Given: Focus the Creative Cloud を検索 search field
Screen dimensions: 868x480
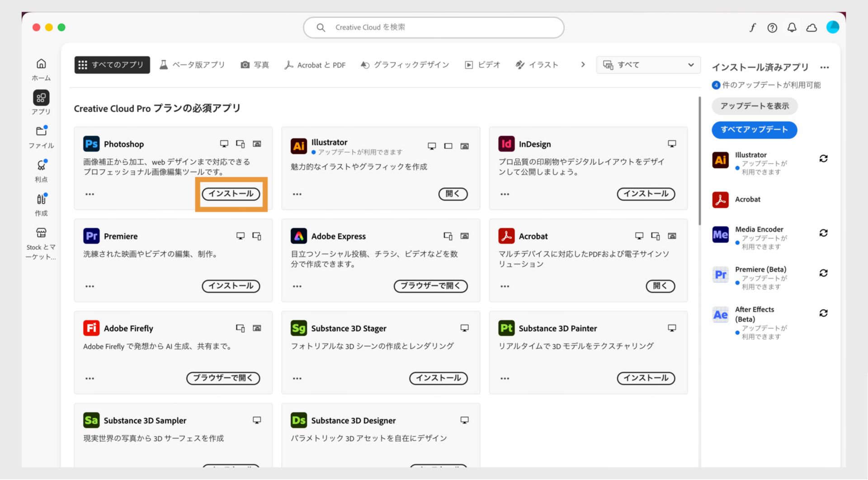Looking at the screenshot, I should coord(434,28).
